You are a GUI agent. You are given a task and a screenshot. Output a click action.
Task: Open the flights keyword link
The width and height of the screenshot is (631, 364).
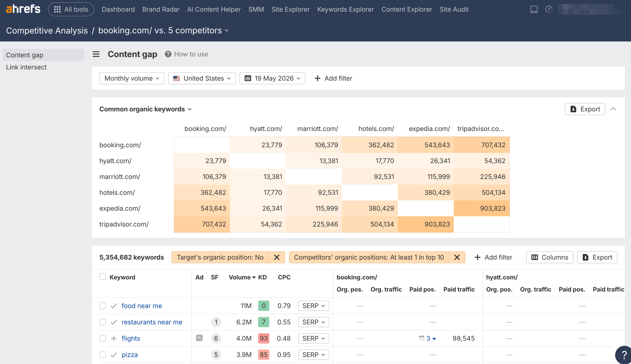[131, 338]
